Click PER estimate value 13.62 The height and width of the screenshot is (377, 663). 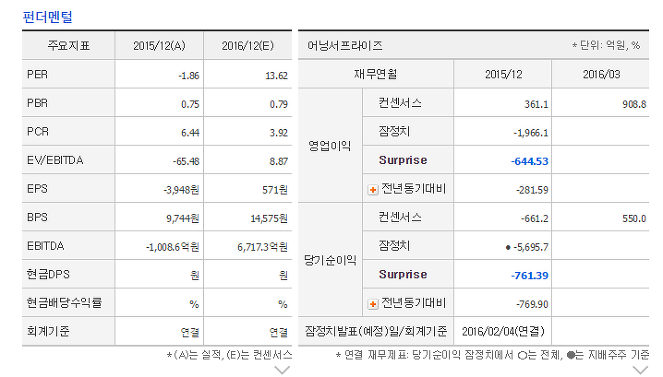tap(277, 76)
